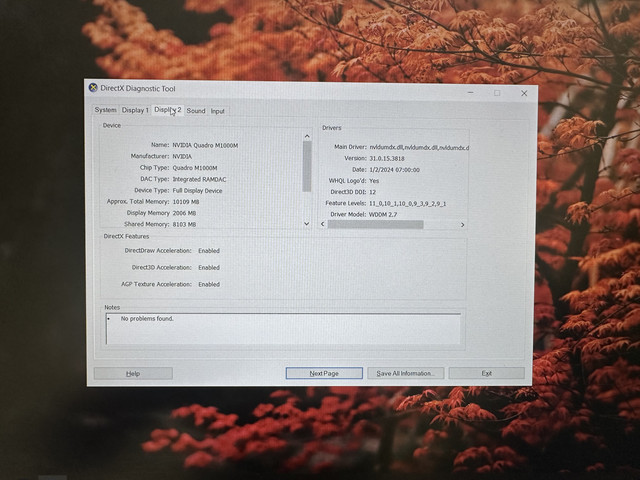Click the driver version 31.0.15.3818
This screenshot has width=640, height=480.
387,158
